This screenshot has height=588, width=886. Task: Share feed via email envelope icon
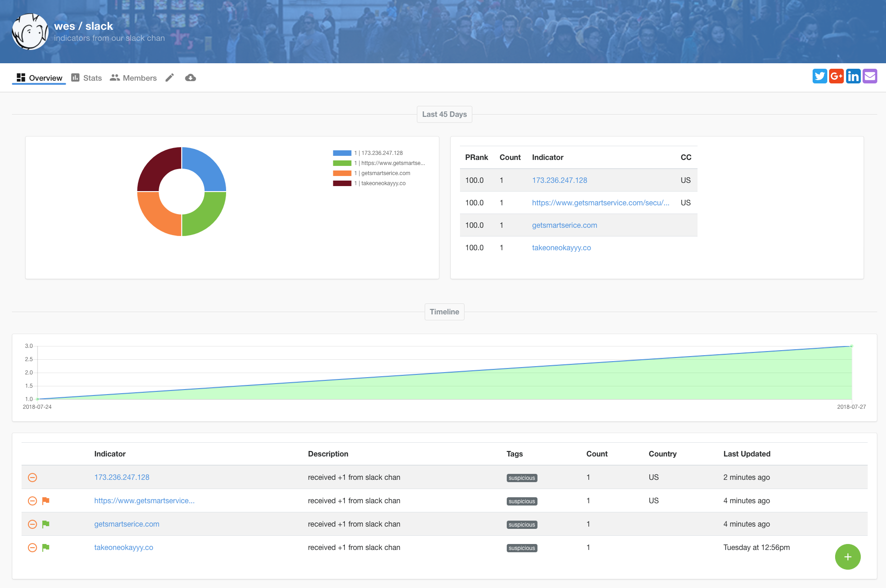coord(869,76)
